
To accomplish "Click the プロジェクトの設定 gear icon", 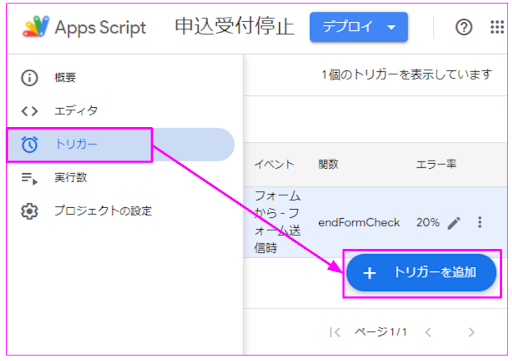I will coord(30,211).
